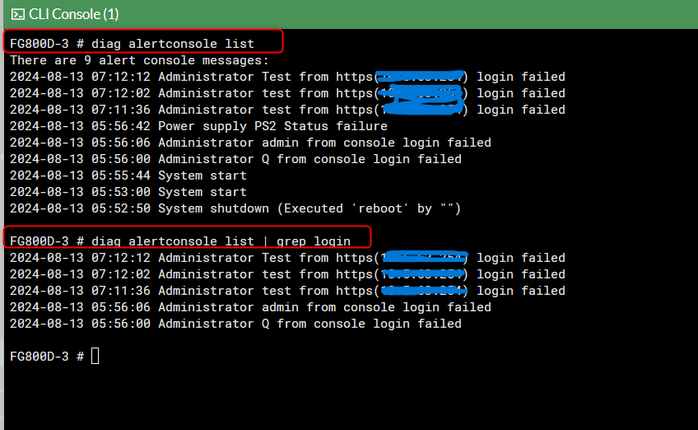This screenshot has width=698, height=430.
Task: Click the empty prompt cursor at the bottom
Action: (x=95, y=357)
